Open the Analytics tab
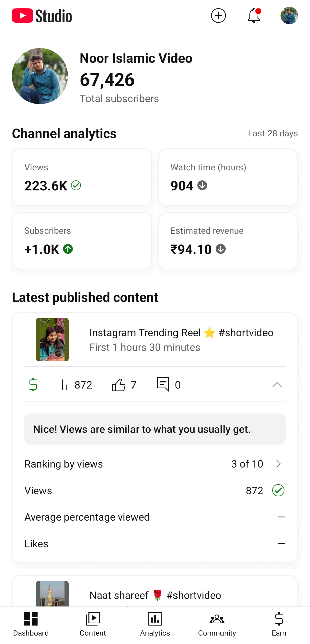The width and height of the screenshot is (310, 644). click(x=155, y=624)
